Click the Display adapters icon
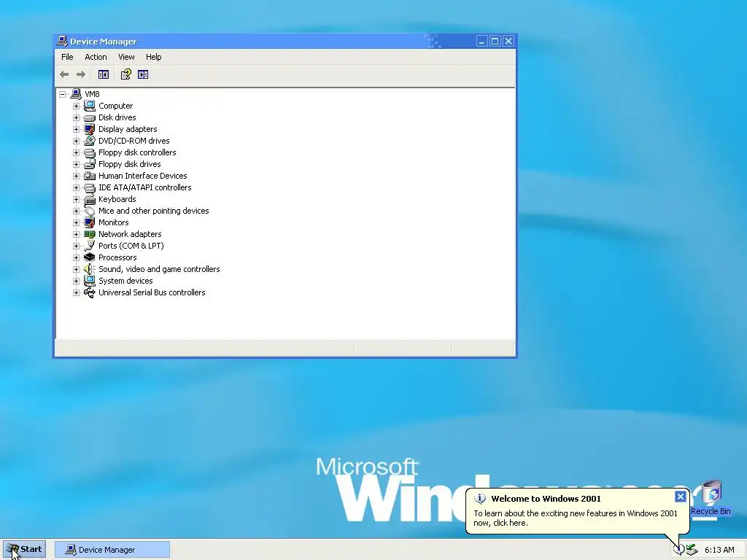The width and height of the screenshot is (747, 560). click(90, 129)
